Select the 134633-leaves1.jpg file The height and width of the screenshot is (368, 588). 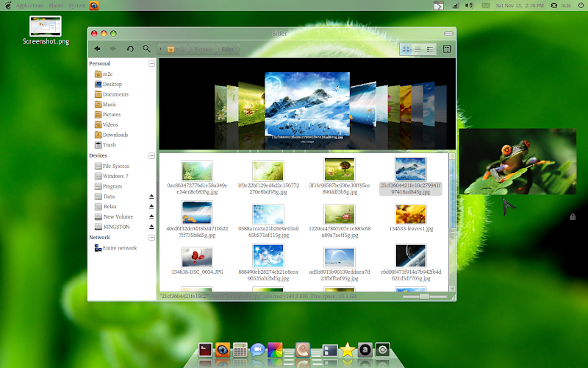(411, 214)
